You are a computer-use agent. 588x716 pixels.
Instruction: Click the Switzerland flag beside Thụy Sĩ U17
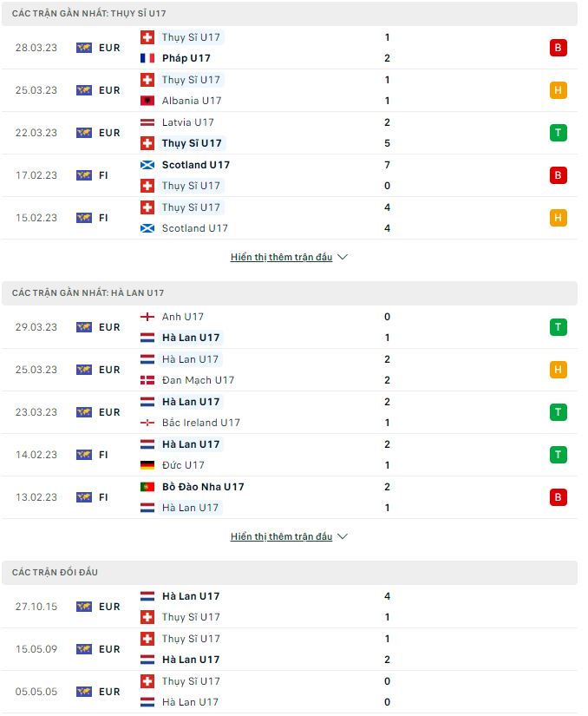[146, 37]
